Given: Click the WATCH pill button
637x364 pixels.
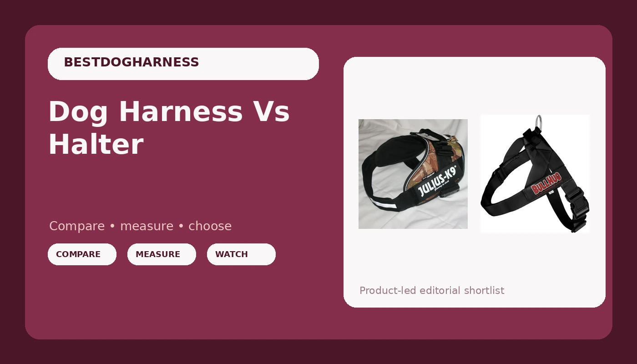Looking at the screenshot, I should [241, 254].
